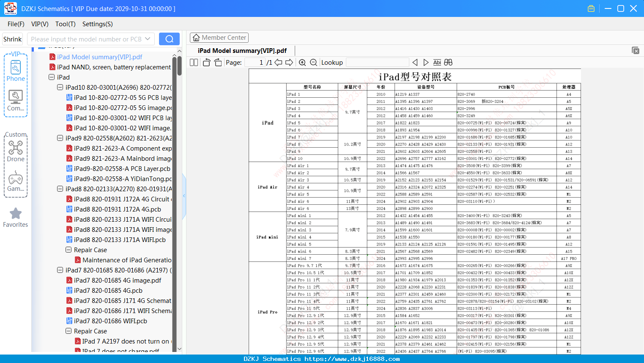Collapse the iPad tree node
The height and width of the screenshot is (363, 644).
[52, 77]
